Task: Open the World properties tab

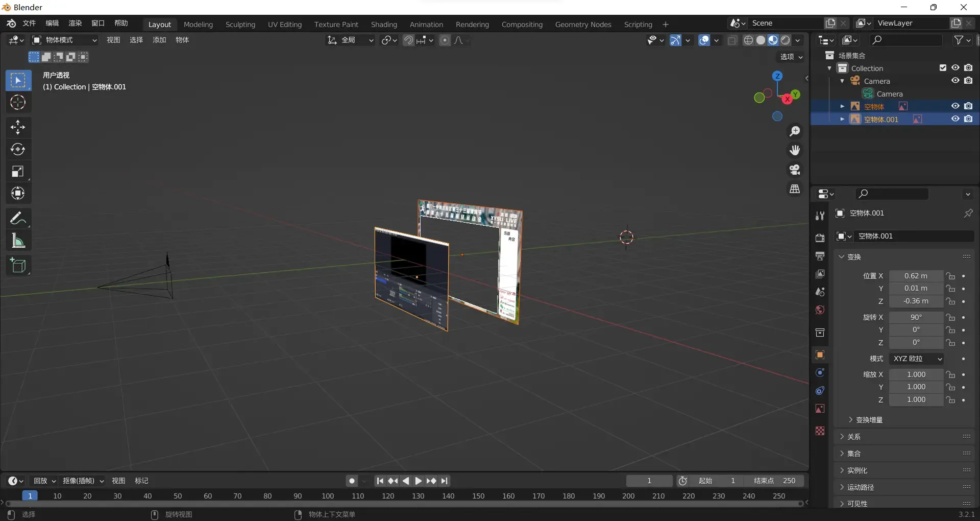Action: (x=820, y=310)
